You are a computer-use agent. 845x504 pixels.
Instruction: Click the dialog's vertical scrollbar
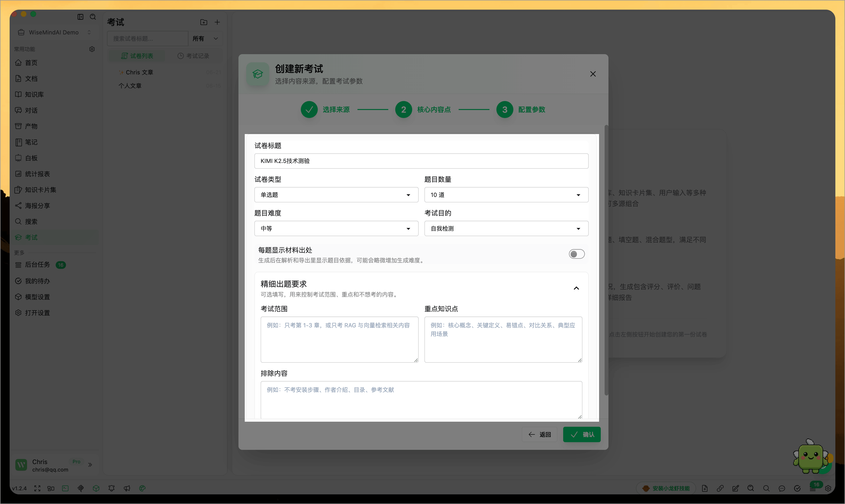[606, 260]
